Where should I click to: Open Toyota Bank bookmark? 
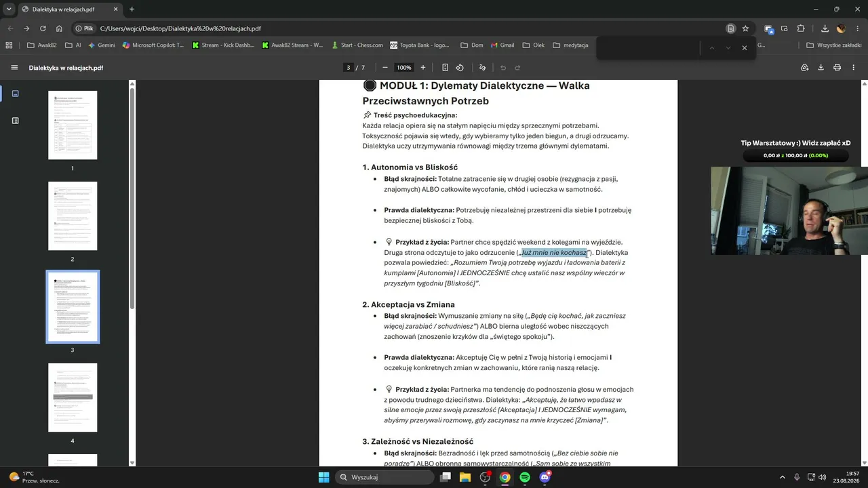tap(420, 45)
